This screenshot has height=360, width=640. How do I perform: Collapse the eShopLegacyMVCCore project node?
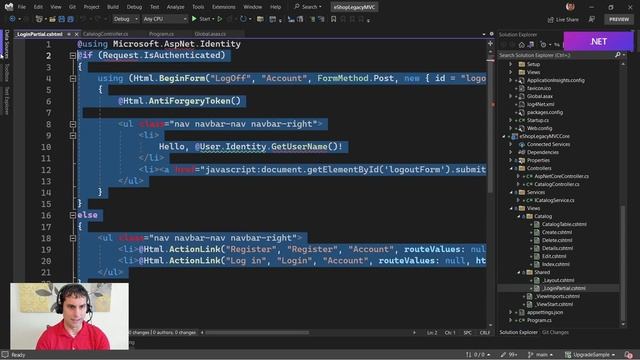[x=504, y=136]
